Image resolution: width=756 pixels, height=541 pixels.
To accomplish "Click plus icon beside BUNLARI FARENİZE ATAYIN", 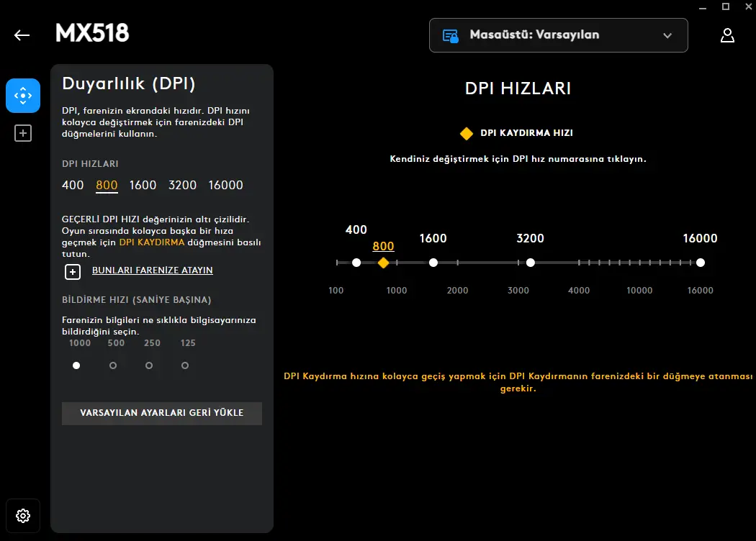I will (x=73, y=272).
